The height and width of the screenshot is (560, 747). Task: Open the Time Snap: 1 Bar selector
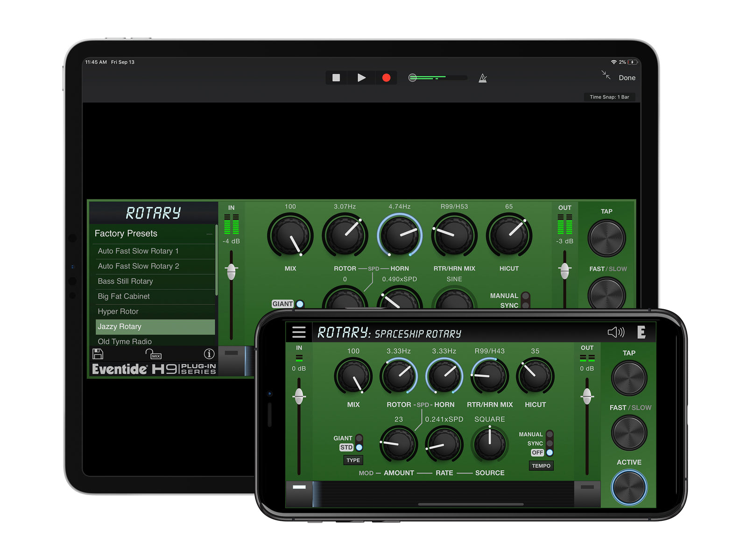coord(609,97)
